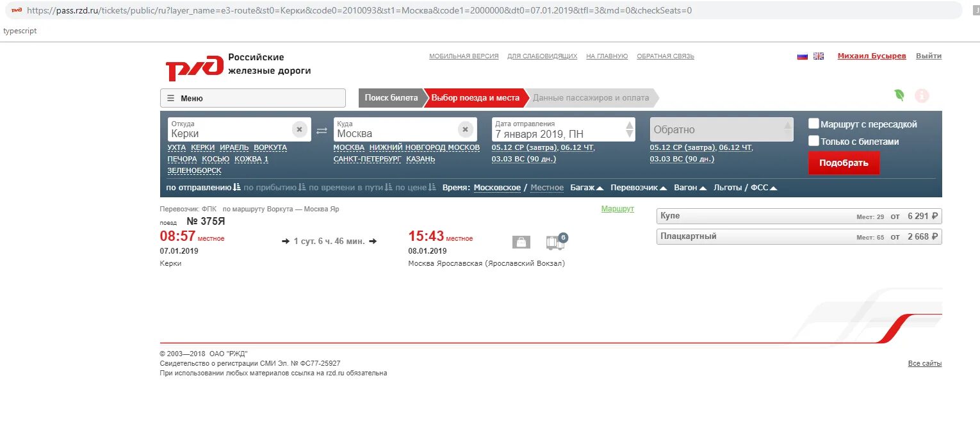Choose НИЖНИЙ НОВГОРОД МОСКОВ as destination
Image resolution: width=980 pixels, height=442 pixels.
pos(425,147)
